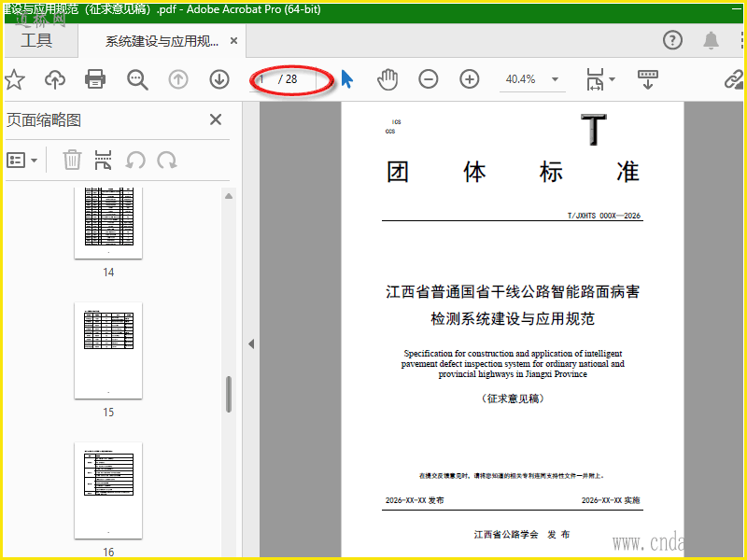The width and height of the screenshot is (747, 560).
Task: Open the help question mark menu
Action: point(672,40)
